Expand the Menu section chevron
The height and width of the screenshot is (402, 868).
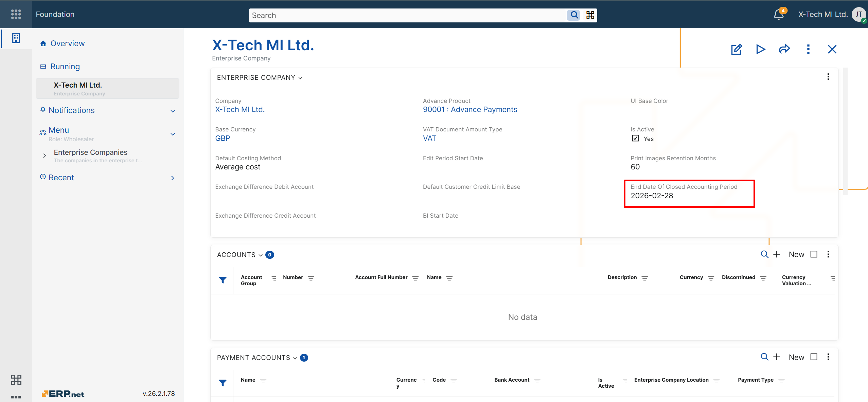click(173, 134)
